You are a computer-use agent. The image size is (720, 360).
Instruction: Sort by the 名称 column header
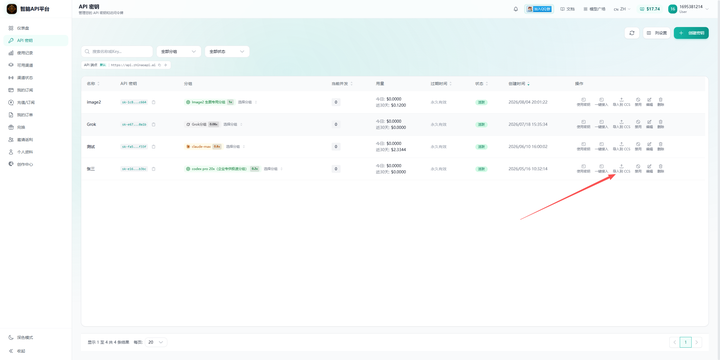coord(93,84)
